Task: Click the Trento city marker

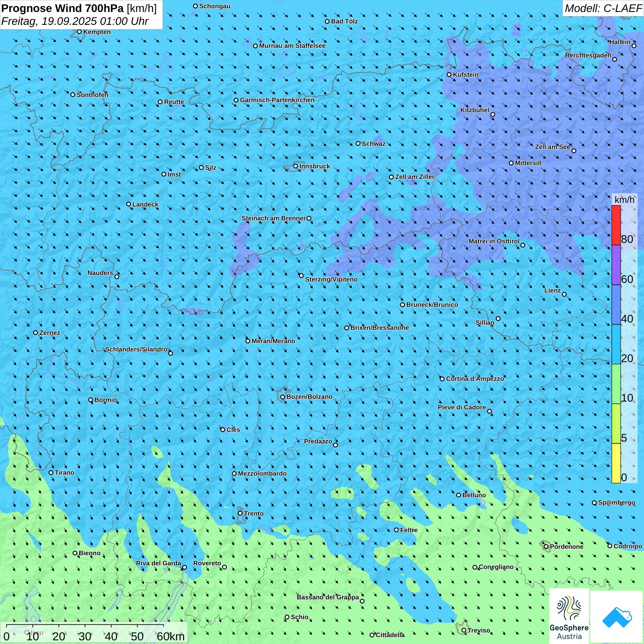Action: (240, 513)
